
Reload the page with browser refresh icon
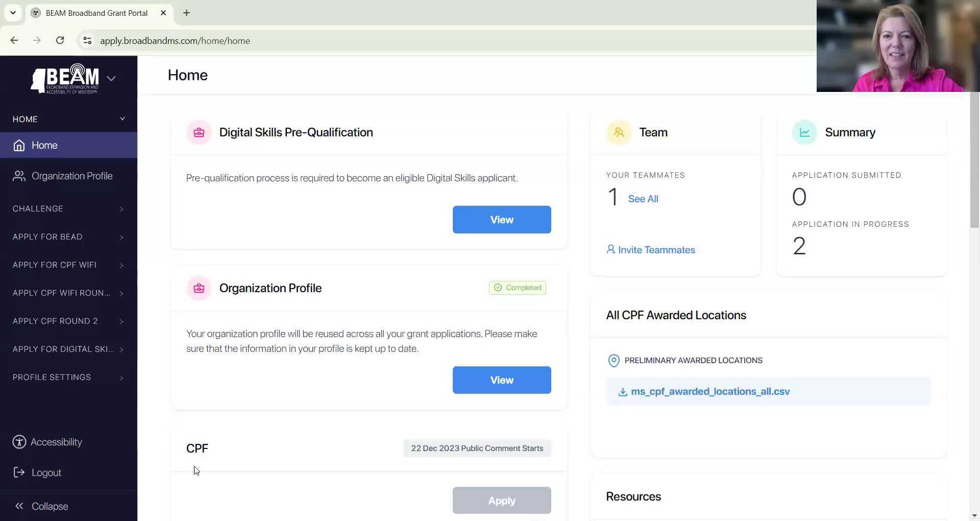(x=60, y=40)
